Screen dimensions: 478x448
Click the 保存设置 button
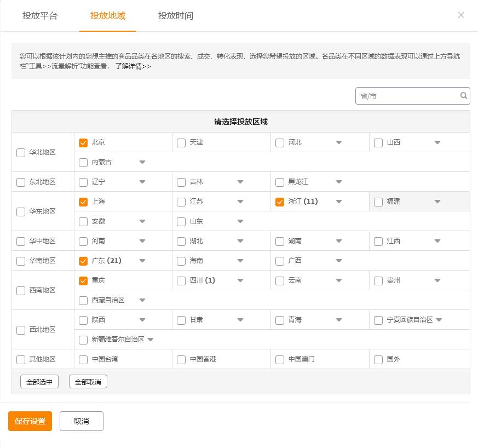click(x=30, y=421)
